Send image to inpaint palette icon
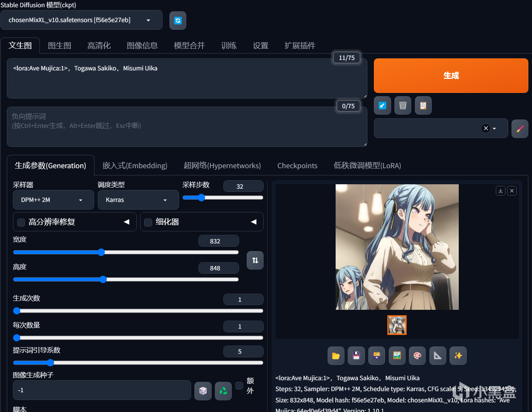This screenshot has width=532, height=412. coord(417,356)
